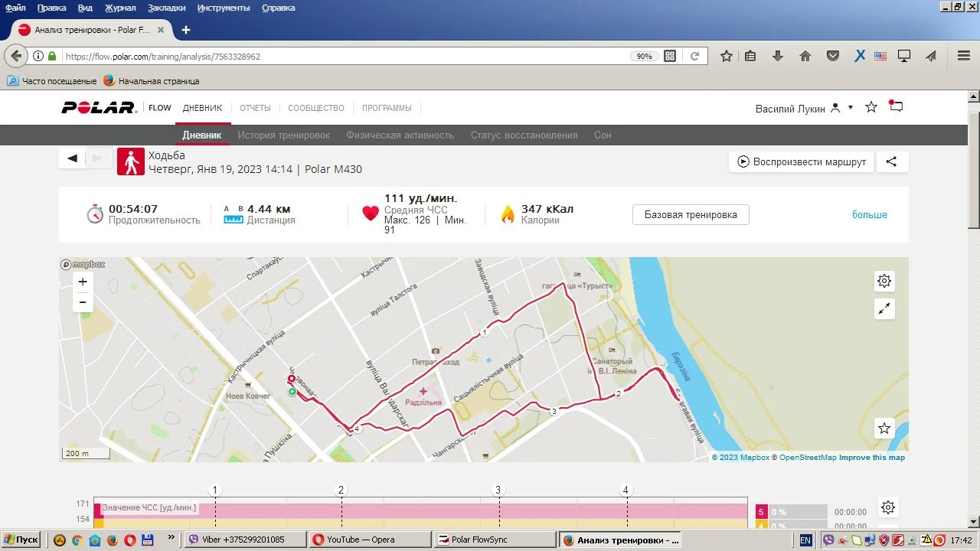Select the История тренировок subtab

pyautogui.click(x=284, y=135)
